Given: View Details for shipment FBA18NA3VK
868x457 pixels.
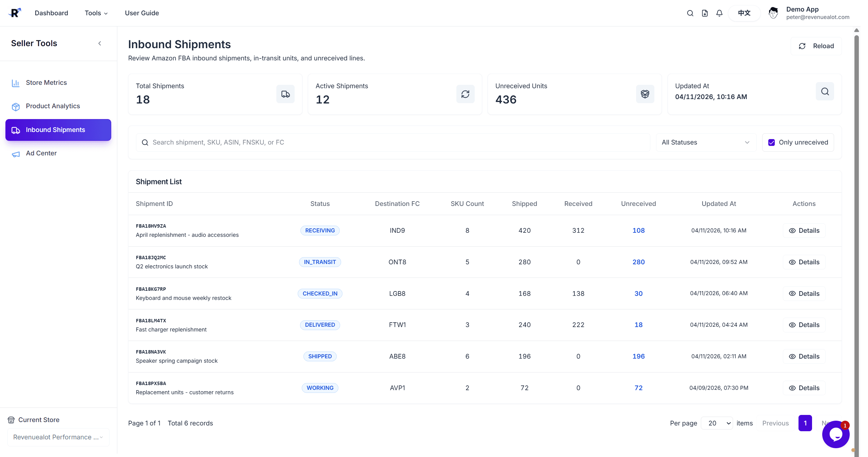Looking at the screenshot, I should [x=804, y=357].
